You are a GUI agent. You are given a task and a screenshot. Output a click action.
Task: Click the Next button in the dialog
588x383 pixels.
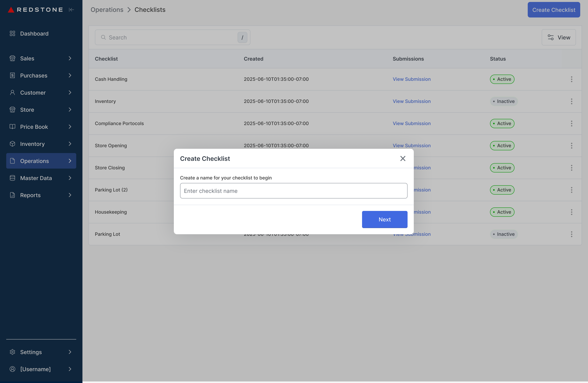pyautogui.click(x=384, y=219)
